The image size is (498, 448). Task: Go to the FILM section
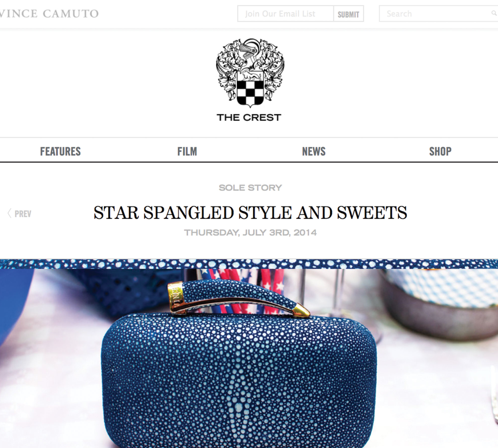(x=187, y=151)
